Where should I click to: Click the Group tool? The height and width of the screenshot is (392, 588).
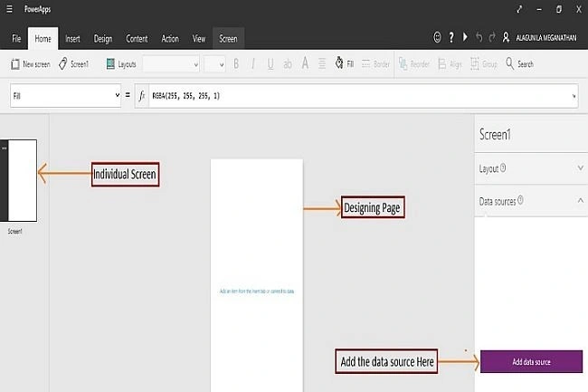click(484, 64)
